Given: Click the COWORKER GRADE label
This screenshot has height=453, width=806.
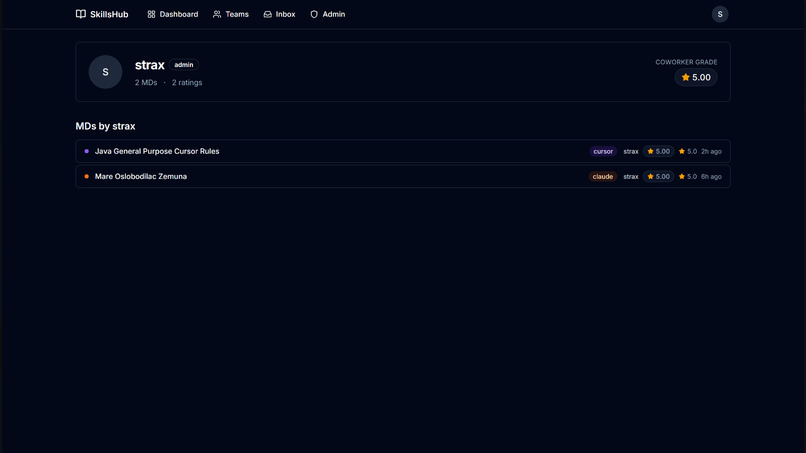Looking at the screenshot, I should pos(686,62).
